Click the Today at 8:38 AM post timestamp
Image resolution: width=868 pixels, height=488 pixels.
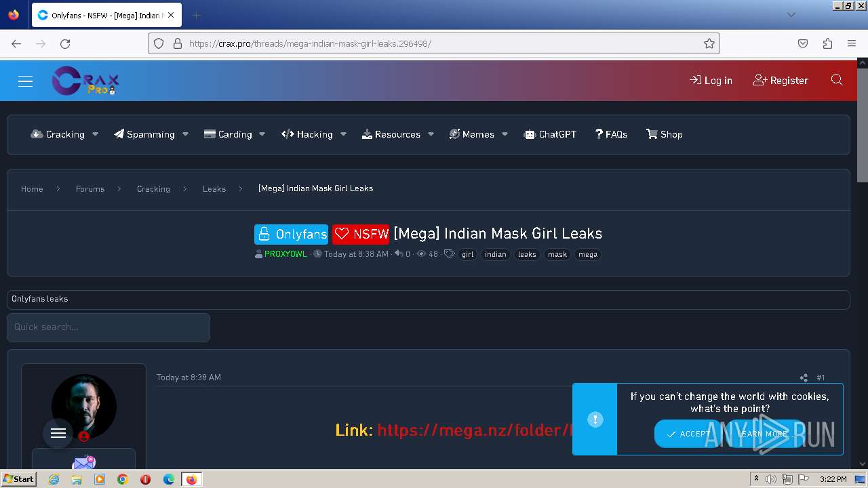pyautogui.click(x=189, y=378)
